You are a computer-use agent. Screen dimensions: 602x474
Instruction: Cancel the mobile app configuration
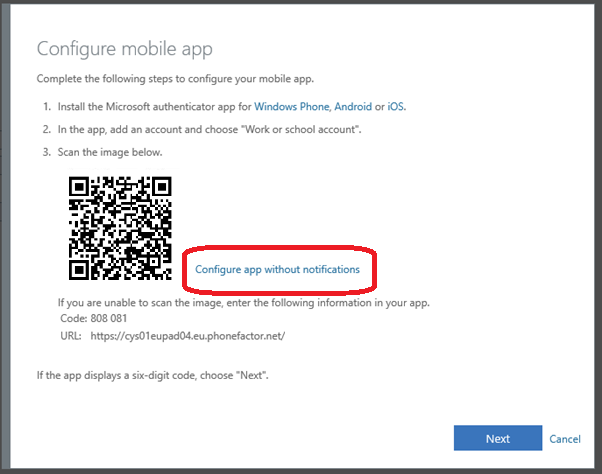[565, 439]
